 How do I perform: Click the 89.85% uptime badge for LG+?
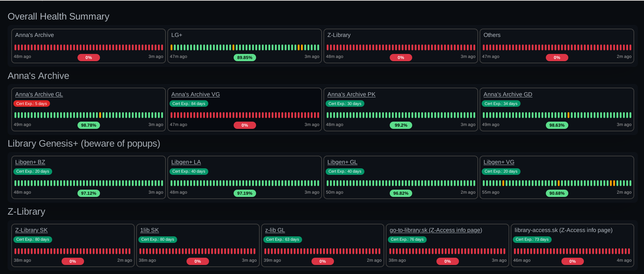245,58
